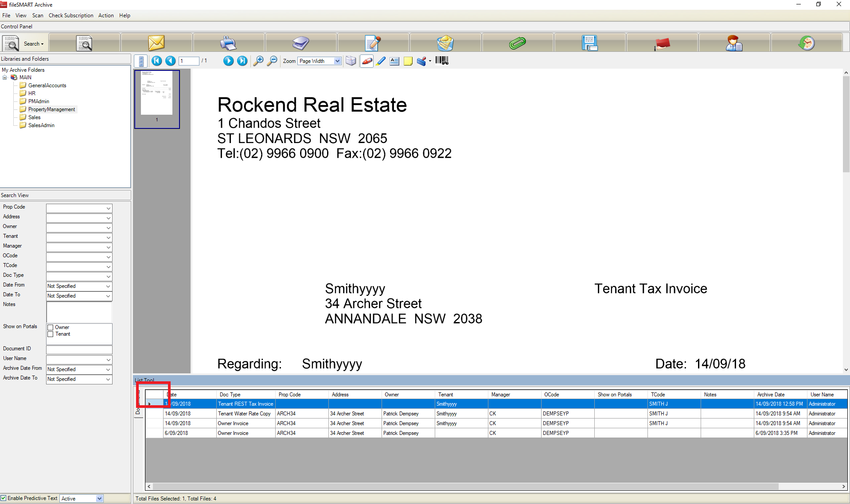Open the Action menu
Viewport: 850px width, 504px height.
click(106, 16)
